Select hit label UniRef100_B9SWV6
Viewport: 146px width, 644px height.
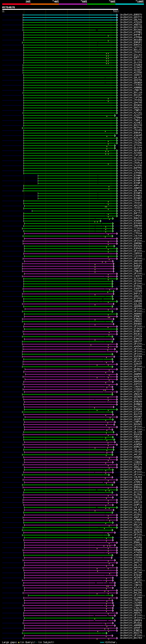[131, 105]
